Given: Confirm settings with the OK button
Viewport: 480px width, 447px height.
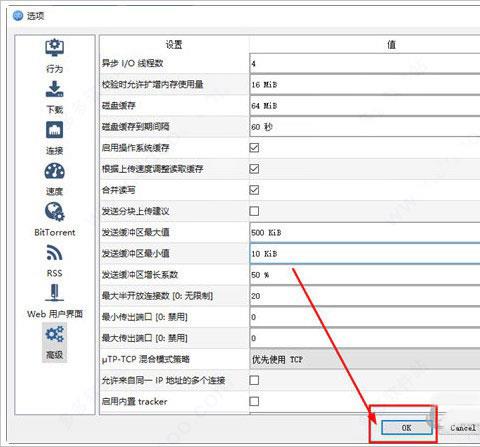Looking at the screenshot, I should tap(406, 428).
